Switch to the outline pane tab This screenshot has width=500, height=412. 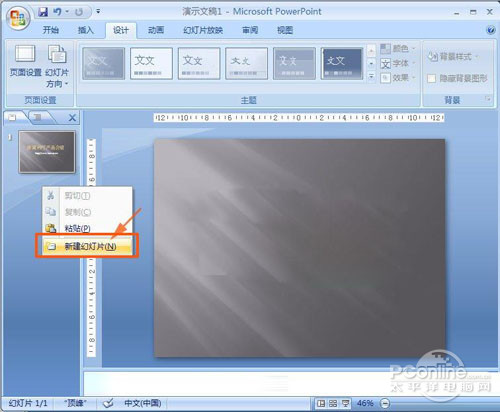pos(38,117)
